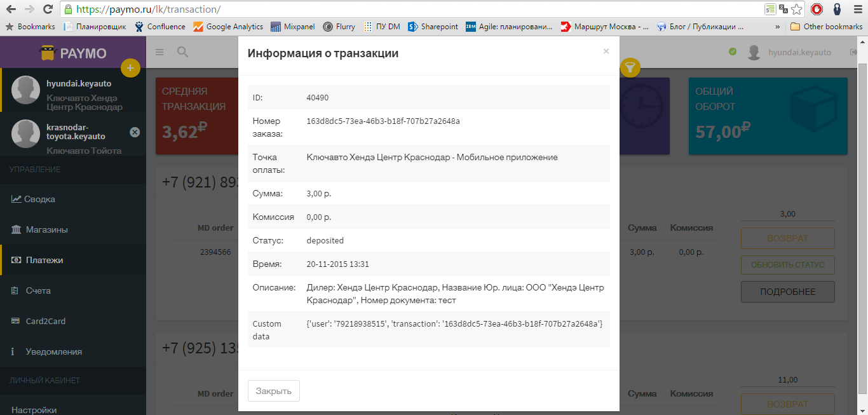This screenshot has width=868, height=415.
Task: Click the page scrollbar up arrow
Action: click(x=862, y=42)
